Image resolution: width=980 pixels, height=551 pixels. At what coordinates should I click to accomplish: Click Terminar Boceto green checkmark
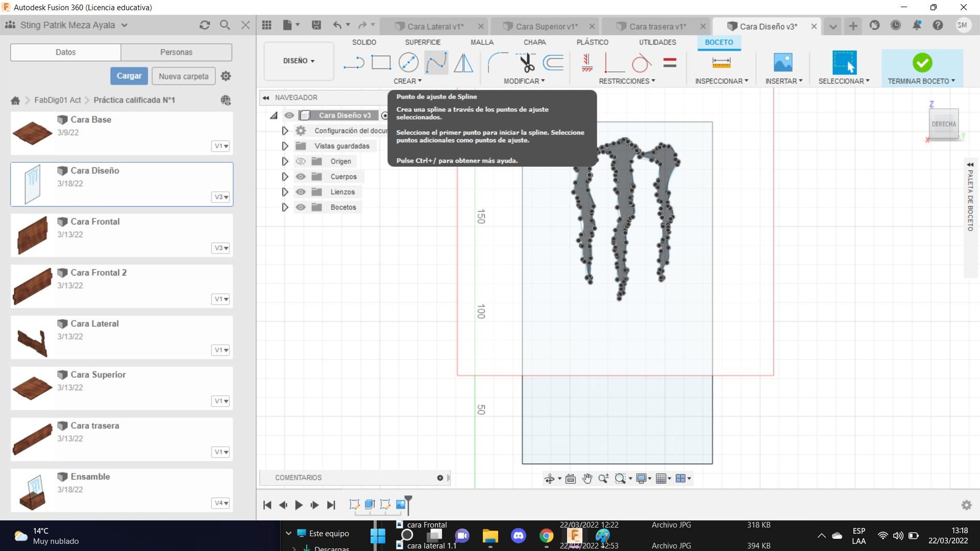(922, 63)
